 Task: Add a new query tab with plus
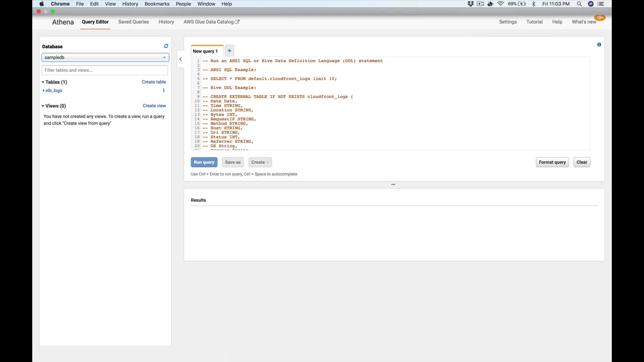229,51
